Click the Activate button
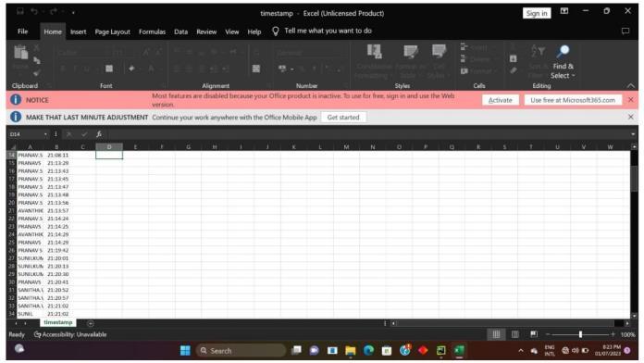Viewport: 644px width, 363px height. click(501, 100)
